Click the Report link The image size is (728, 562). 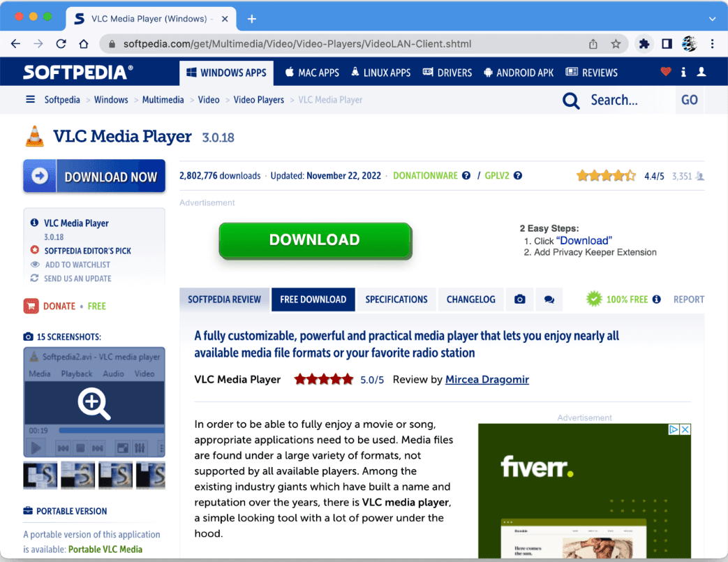tap(689, 300)
